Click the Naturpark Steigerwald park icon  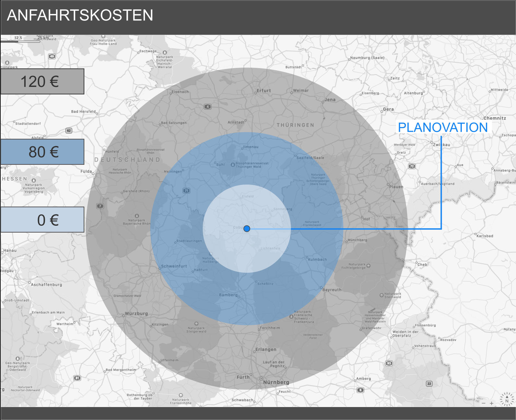click(196, 324)
